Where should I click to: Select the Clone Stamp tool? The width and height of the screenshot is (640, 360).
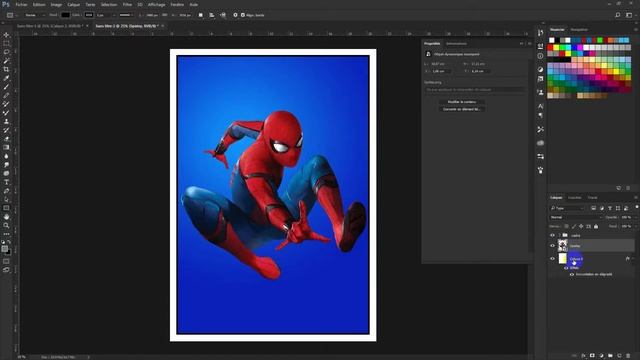click(x=7, y=121)
